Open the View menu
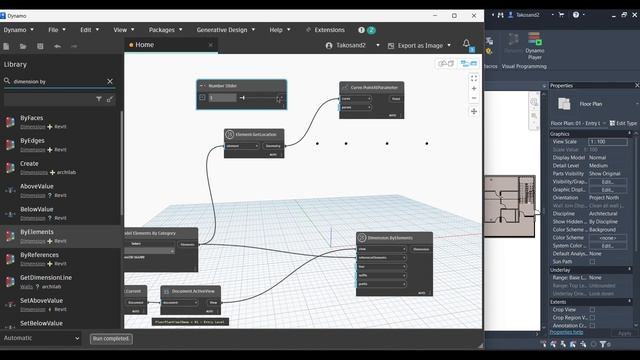Screen dimensions: 640x360 [124, 30]
